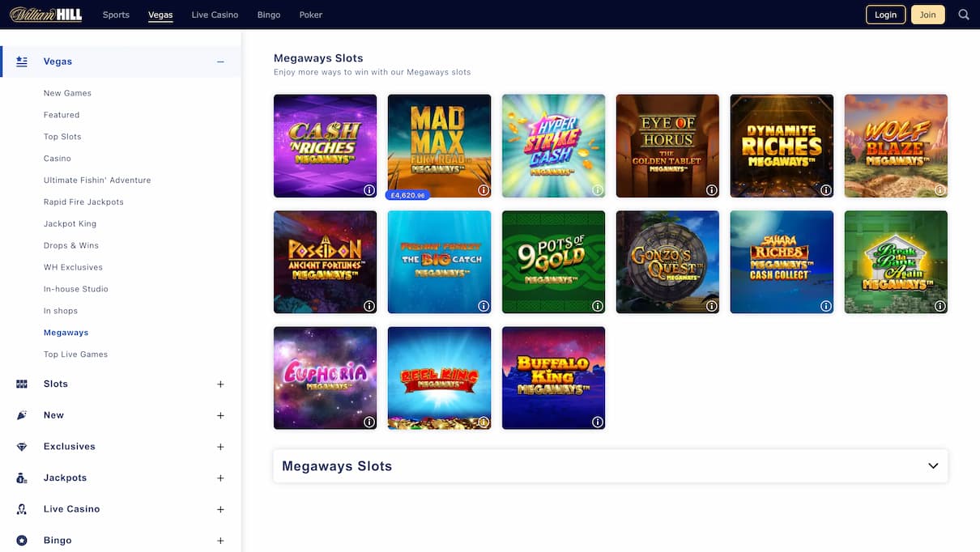Open WH Exclusives in the sidebar

[73, 267]
